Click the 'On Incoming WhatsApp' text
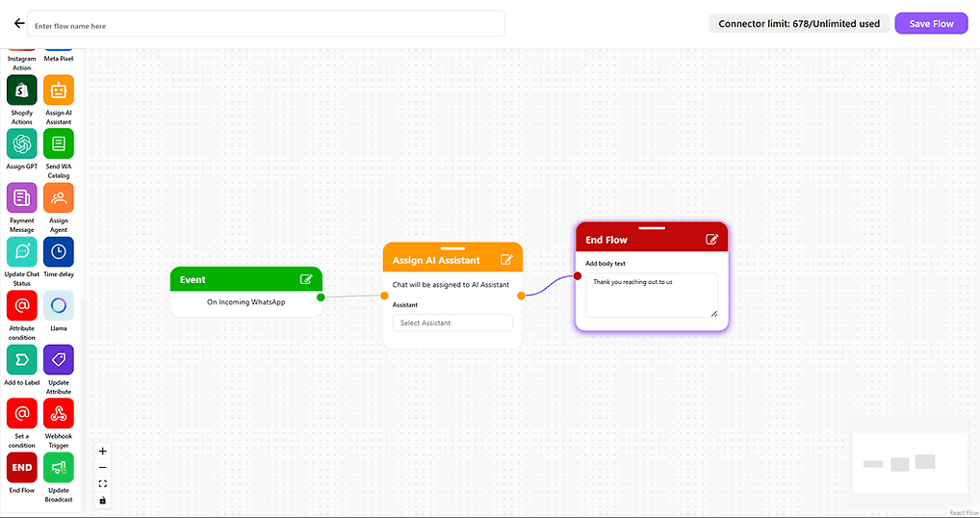This screenshot has width=980, height=518. point(246,301)
